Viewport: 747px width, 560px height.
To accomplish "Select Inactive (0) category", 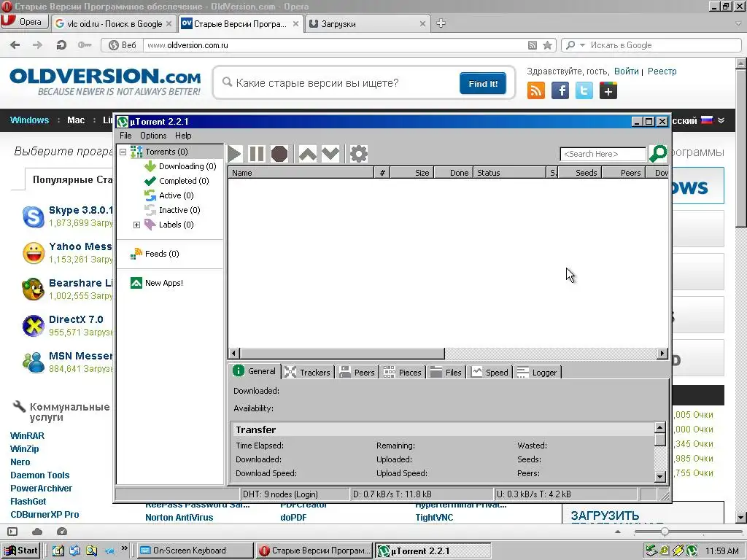I will coord(172,210).
